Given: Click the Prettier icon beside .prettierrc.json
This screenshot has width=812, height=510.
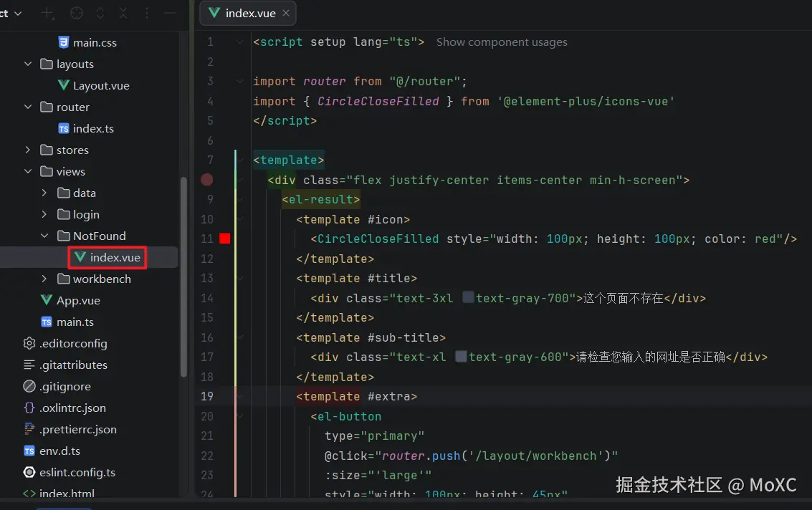Looking at the screenshot, I should point(29,429).
